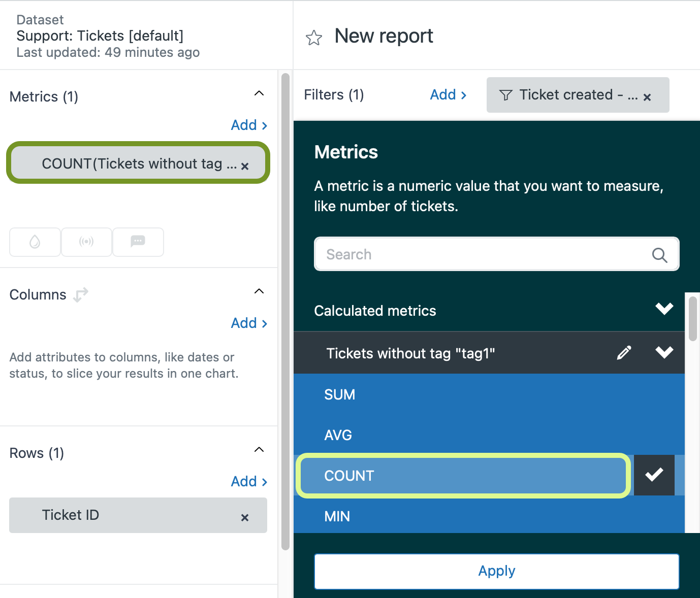Click Add link next to Filters

tap(448, 95)
